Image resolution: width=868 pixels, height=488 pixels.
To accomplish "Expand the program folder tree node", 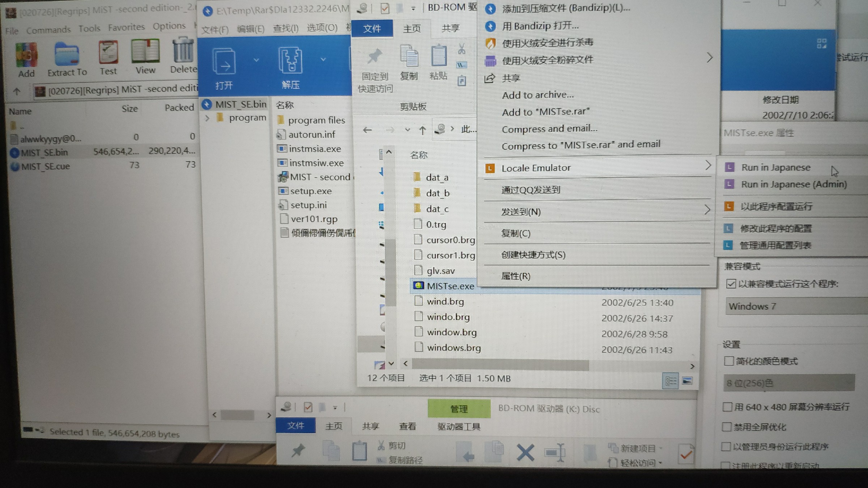I will pos(207,118).
